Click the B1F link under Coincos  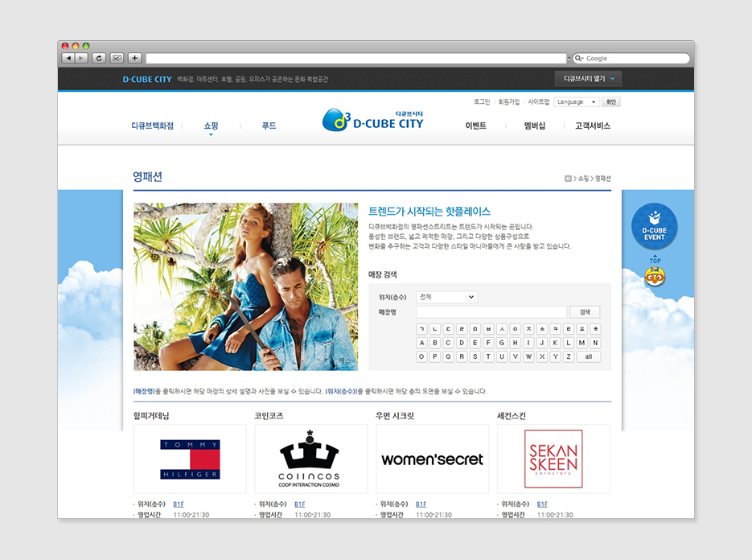point(300,504)
